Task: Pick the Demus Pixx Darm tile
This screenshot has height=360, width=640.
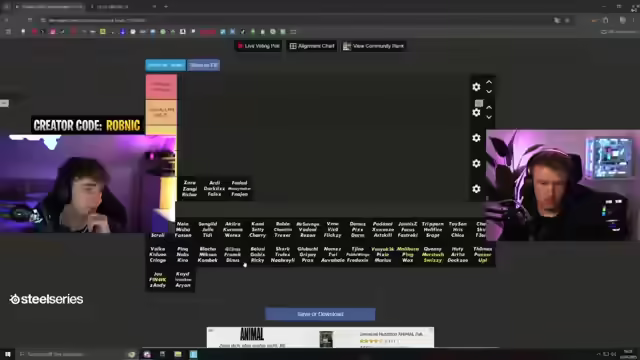Action: pos(358,230)
